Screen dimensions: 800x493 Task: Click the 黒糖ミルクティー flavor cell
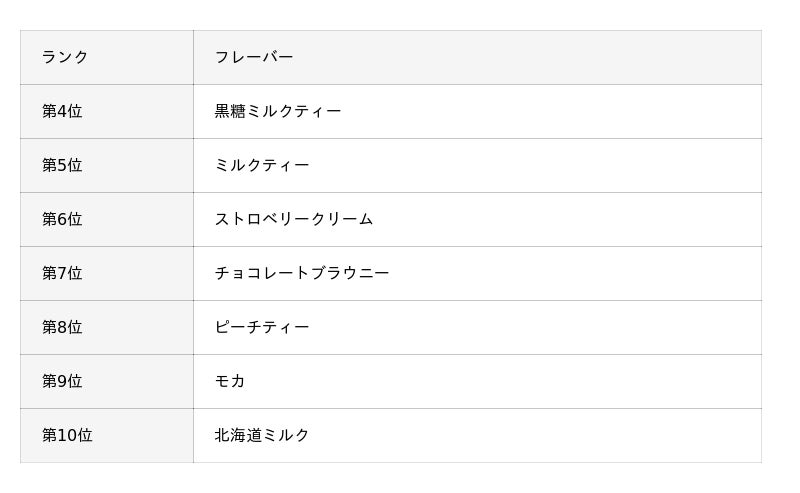click(278, 111)
